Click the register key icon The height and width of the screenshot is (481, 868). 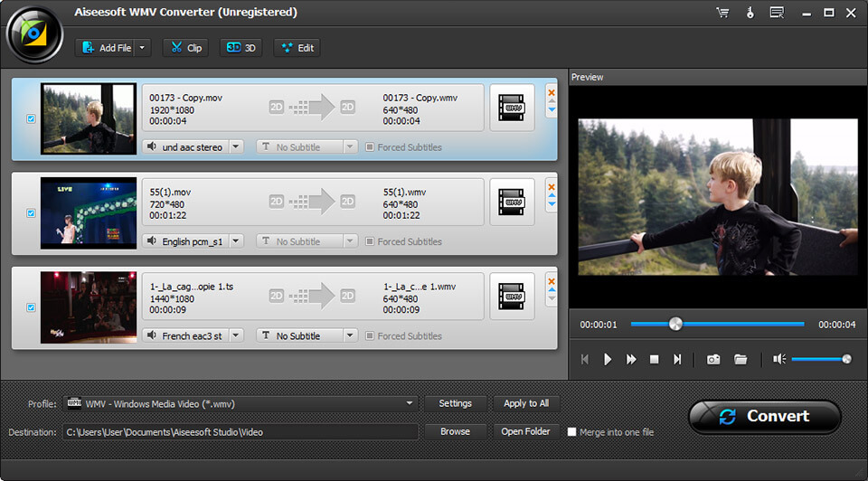pyautogui.click(x=750, y=13)
